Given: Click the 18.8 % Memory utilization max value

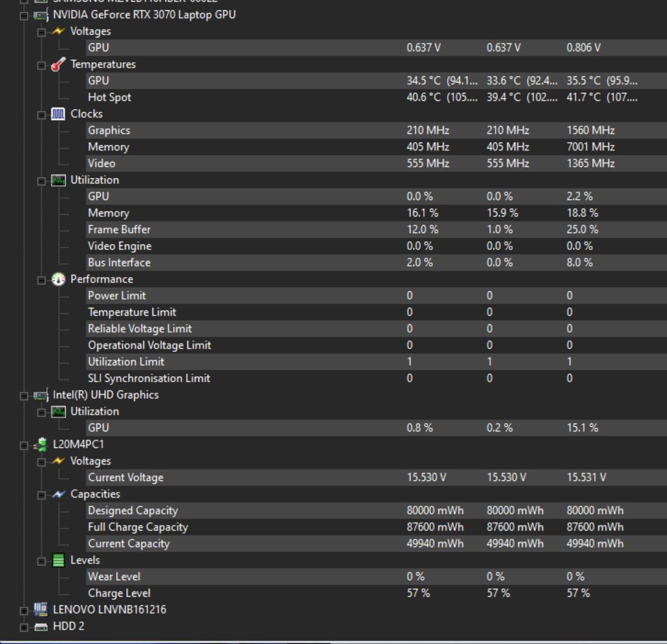Looking at the screenshot, I should (x=582, y=213).
